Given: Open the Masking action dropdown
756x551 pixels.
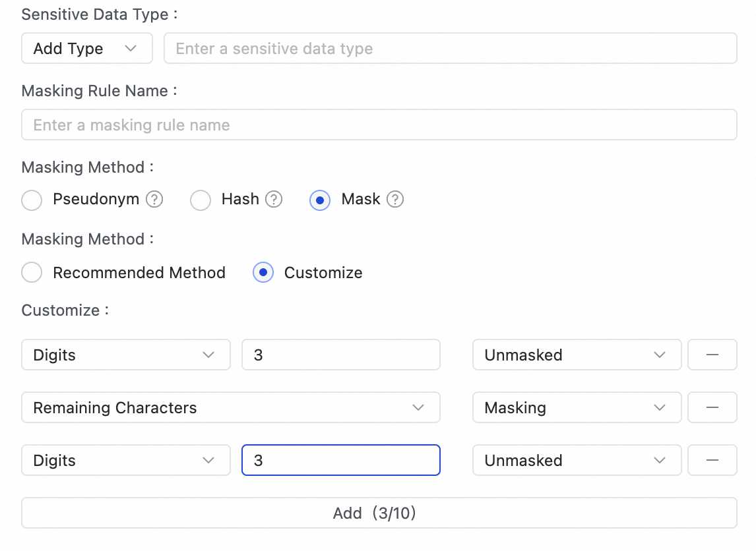Looking at the screenshot, I should tap(576, 408).
